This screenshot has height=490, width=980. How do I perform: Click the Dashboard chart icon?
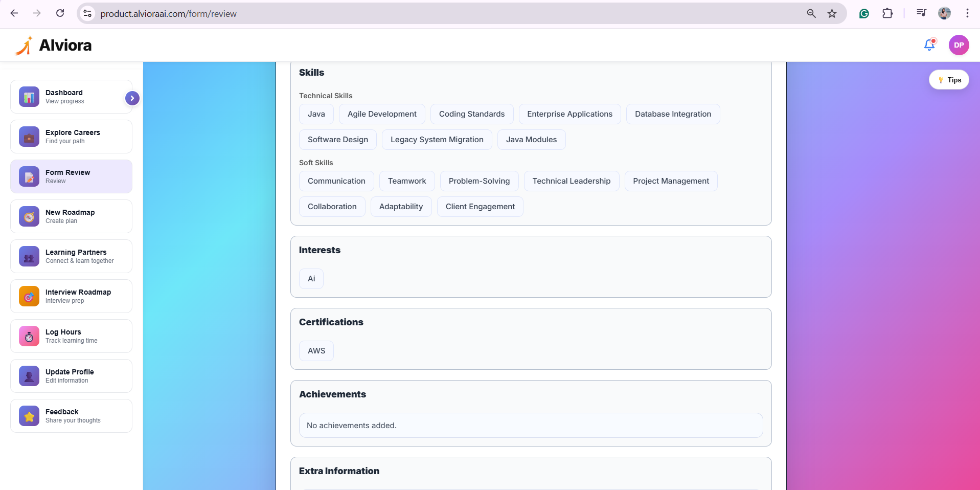pos(29,97)
